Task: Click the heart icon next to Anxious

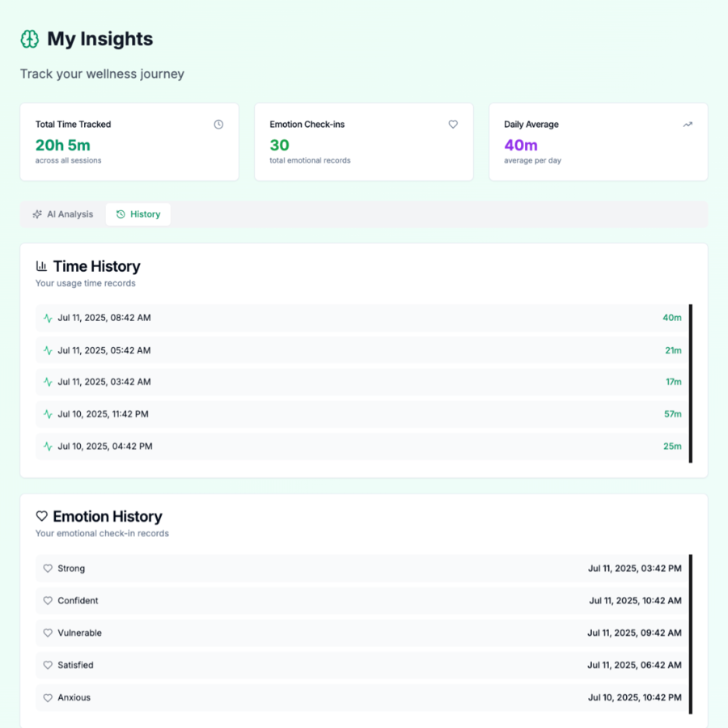Action: pyautogui.click(x=48, y=698)
